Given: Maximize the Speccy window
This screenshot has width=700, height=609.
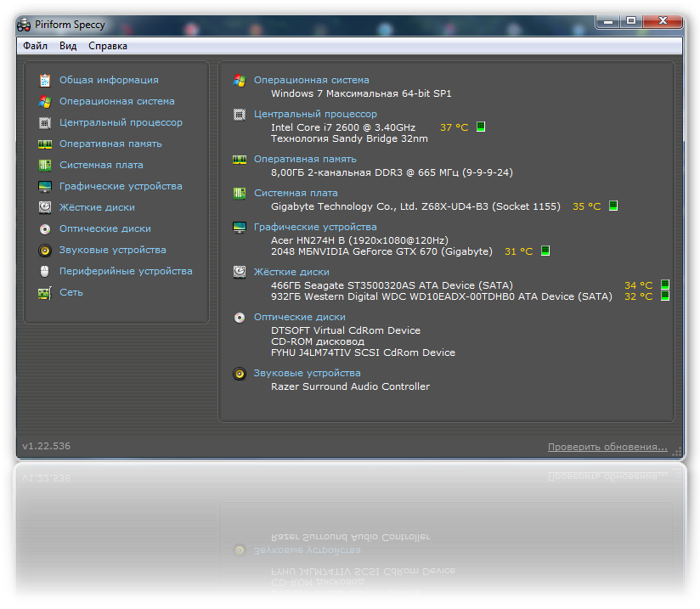Looking at the screenshot, I should click(x=631, y=21).
